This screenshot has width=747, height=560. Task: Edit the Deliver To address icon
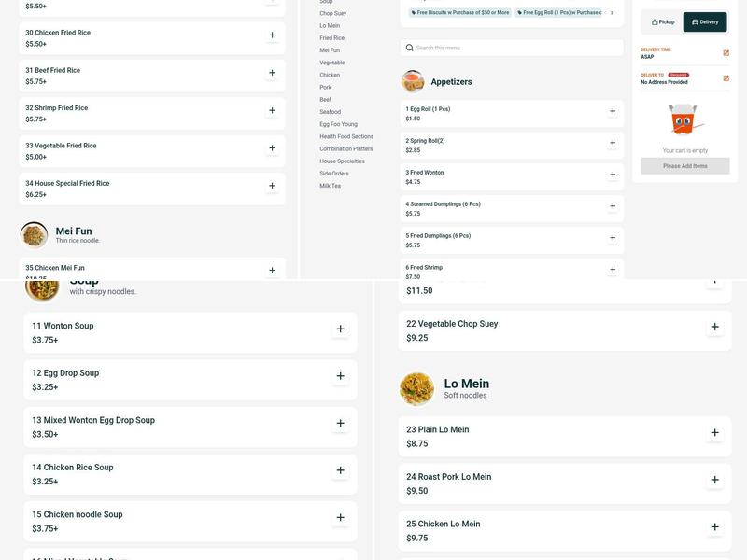click(x=726, y=78)
